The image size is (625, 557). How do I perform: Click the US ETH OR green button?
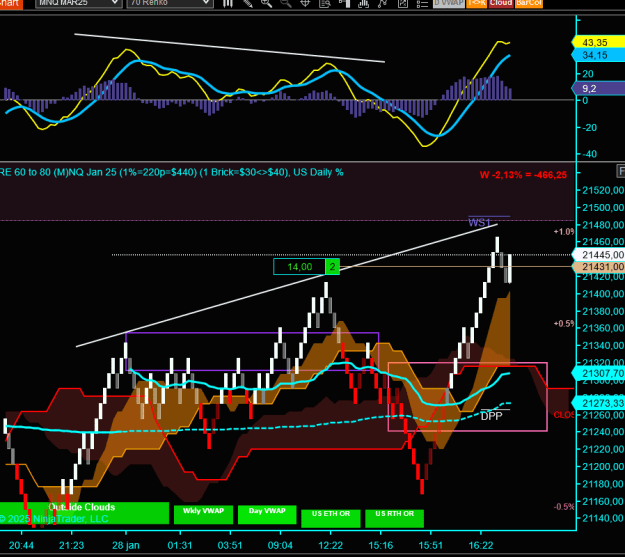331,518
